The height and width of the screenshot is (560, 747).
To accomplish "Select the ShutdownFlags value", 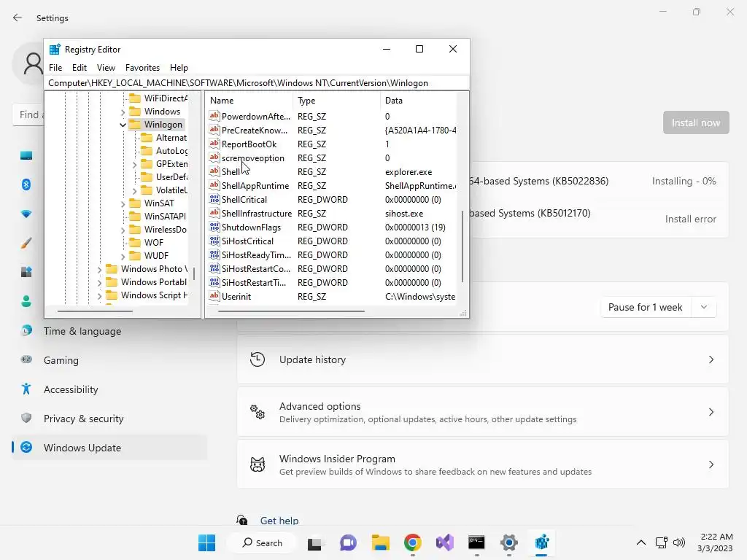I will pos(251,227).
